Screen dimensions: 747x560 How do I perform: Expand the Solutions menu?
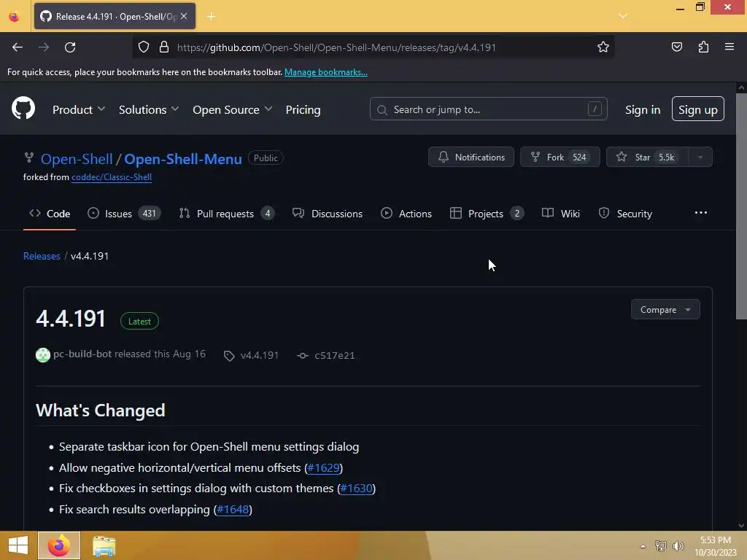coord(149,109)
